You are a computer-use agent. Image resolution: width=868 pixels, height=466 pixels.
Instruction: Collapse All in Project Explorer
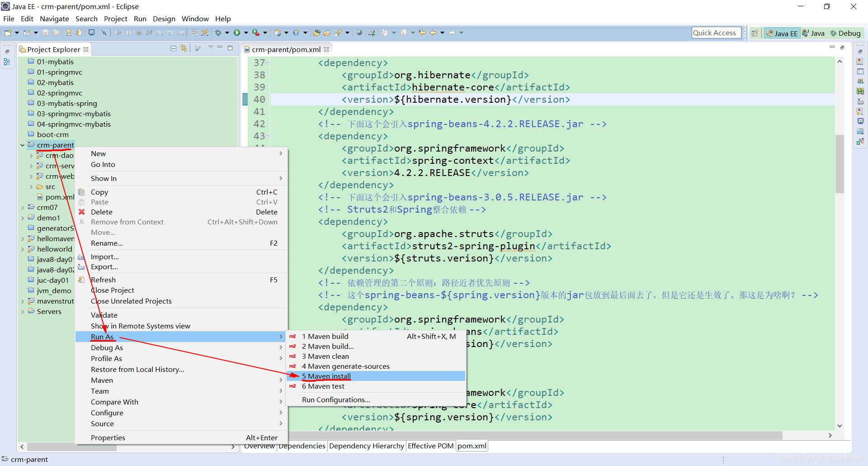pos(173,48)
